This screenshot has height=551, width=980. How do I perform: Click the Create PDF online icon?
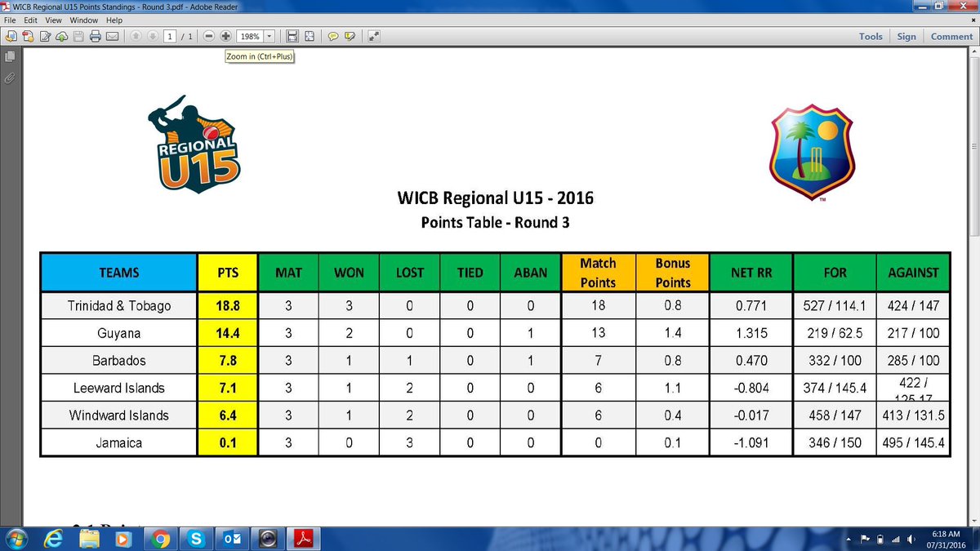point(28,37)
